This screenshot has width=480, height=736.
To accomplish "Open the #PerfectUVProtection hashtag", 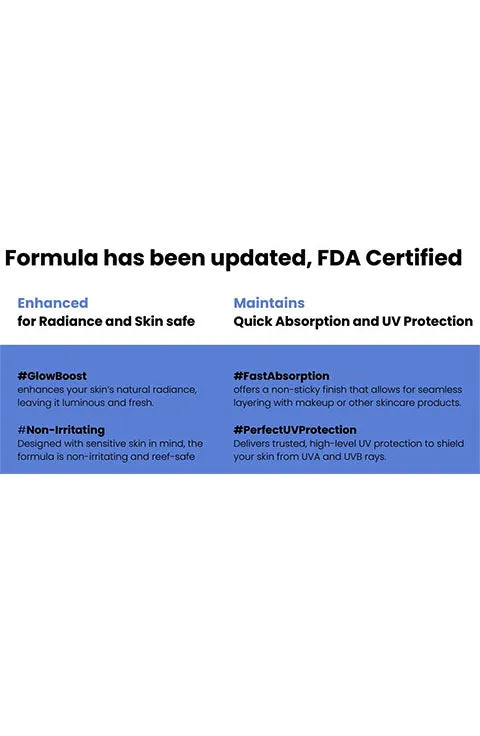I will (x=295, y=430).
